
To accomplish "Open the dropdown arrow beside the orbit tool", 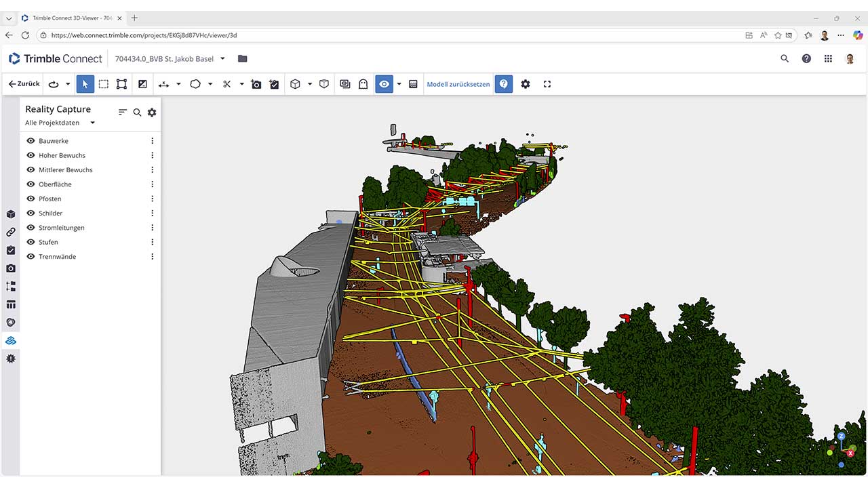I will click(x=68, y=84).
